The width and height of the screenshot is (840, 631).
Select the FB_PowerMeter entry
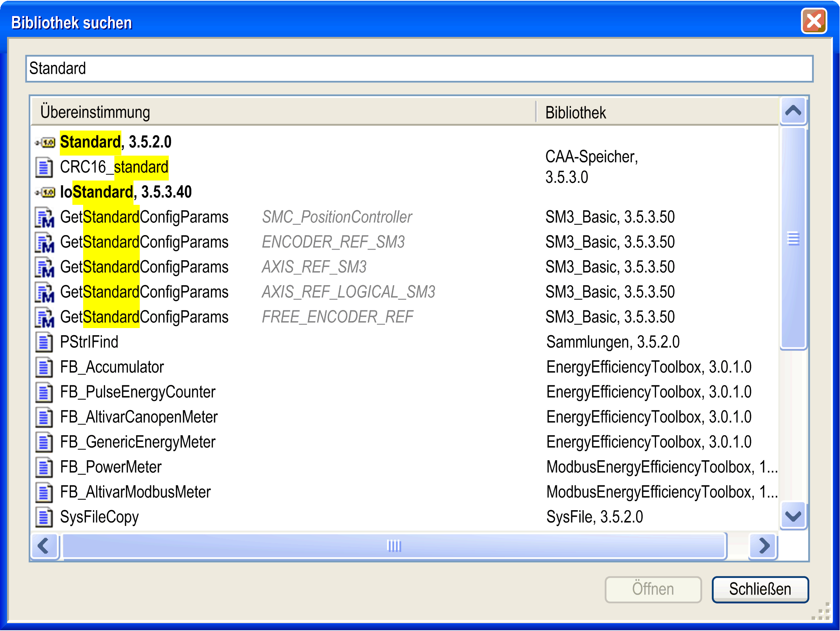111,467
